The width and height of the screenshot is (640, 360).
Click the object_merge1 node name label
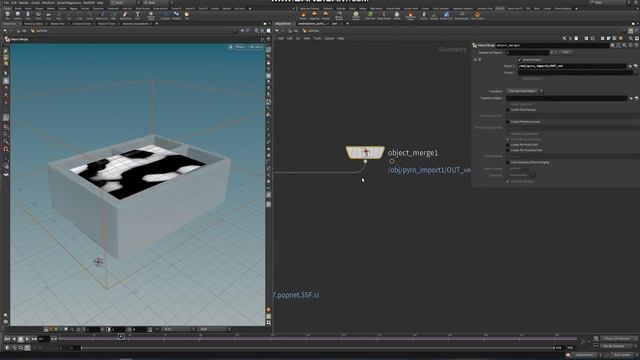point(413,153)
